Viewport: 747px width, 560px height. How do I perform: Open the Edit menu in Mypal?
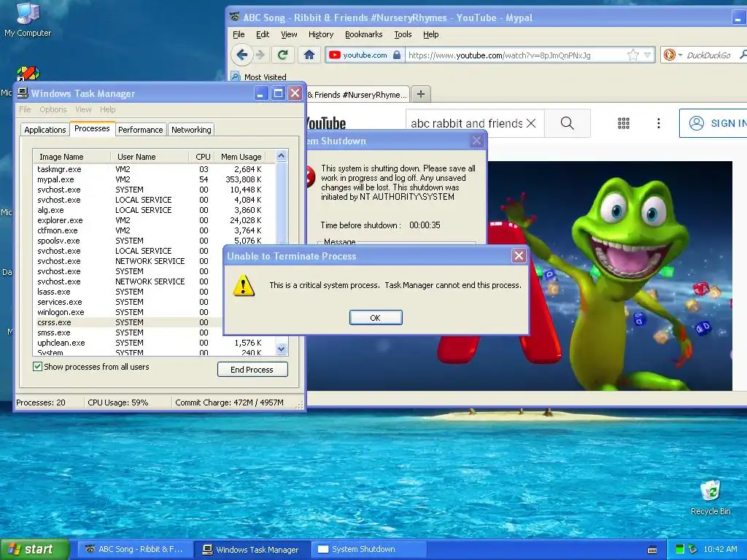point(263,34)
